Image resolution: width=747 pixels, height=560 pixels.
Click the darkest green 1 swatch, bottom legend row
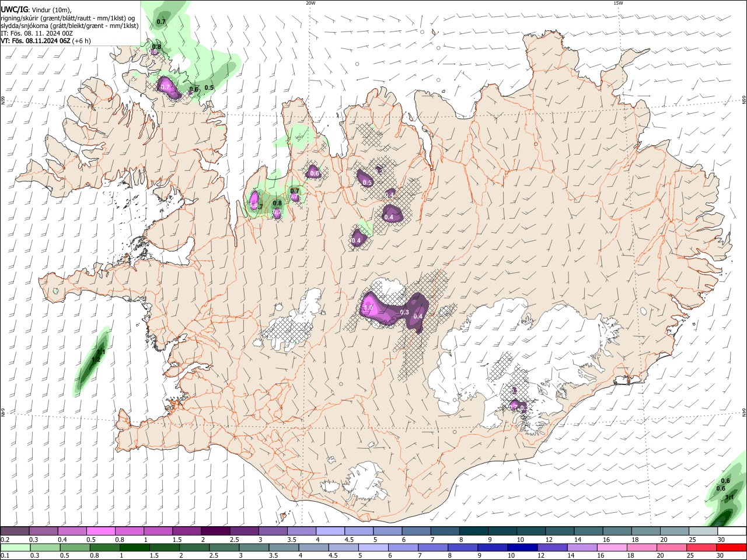[x=134, y=547]
